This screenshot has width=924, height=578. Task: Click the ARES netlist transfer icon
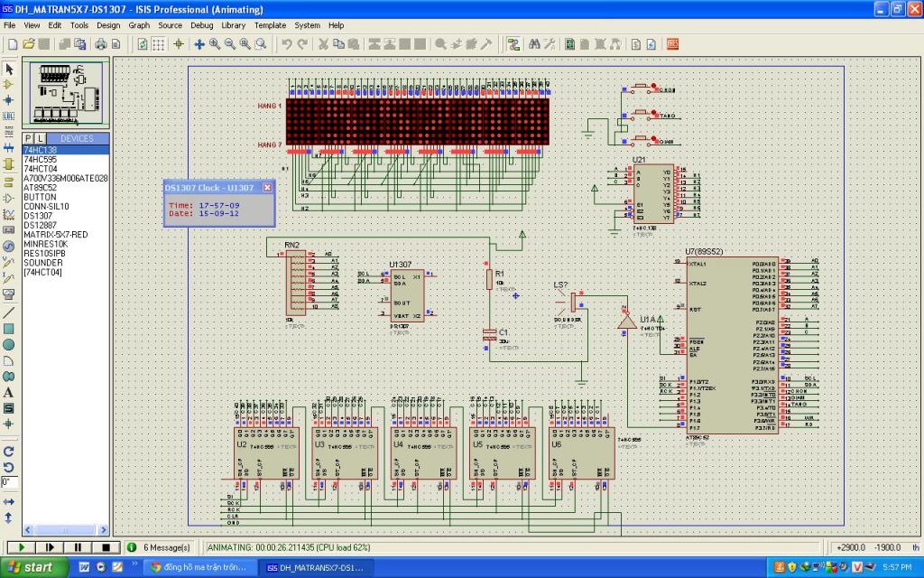pos(672,43)
